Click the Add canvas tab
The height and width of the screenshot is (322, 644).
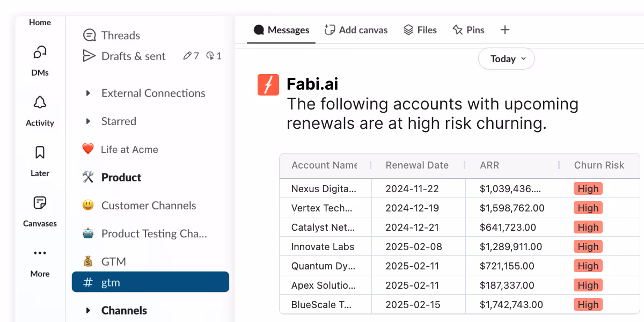(356, 30)
